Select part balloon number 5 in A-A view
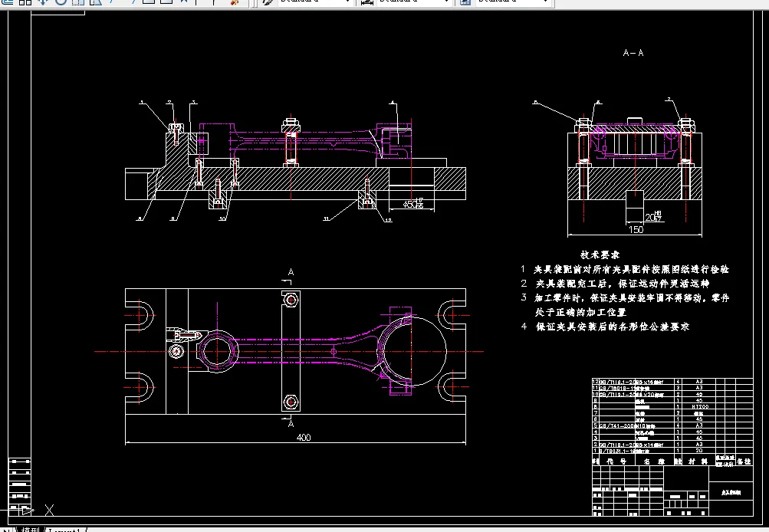The image size is (769, 532). tap(536, 103)
